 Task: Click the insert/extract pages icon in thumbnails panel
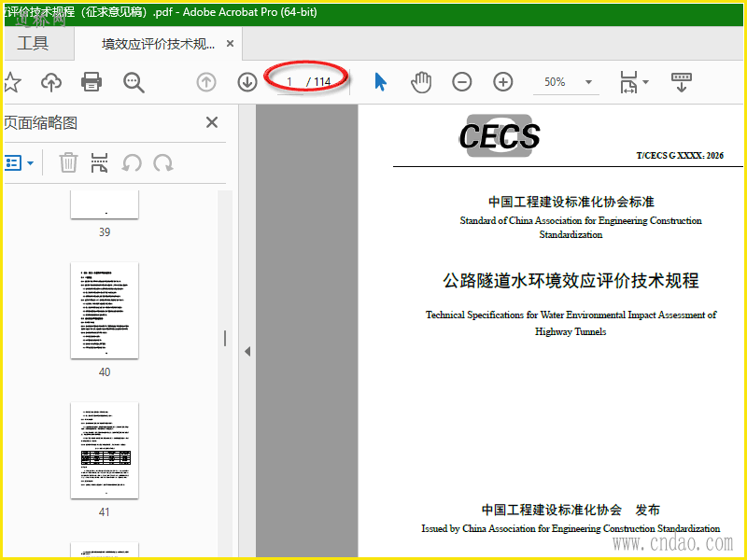pyautogui.click(x=100, y=162)
